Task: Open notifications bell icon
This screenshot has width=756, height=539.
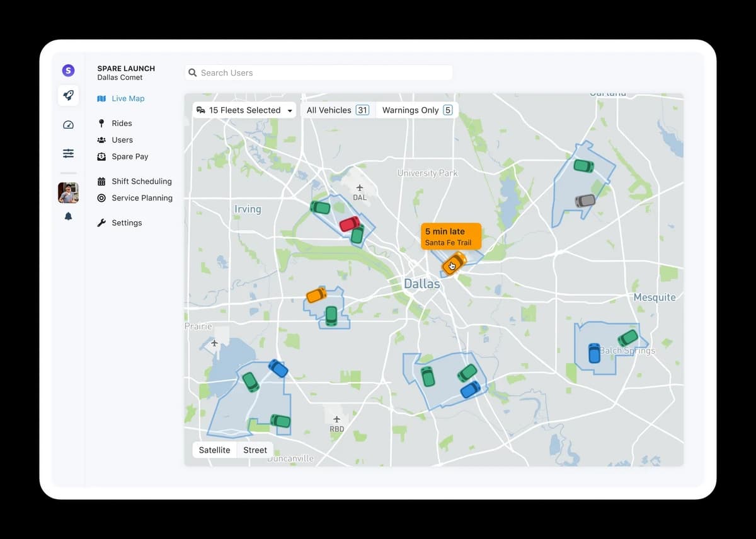Action: (68, 216)
